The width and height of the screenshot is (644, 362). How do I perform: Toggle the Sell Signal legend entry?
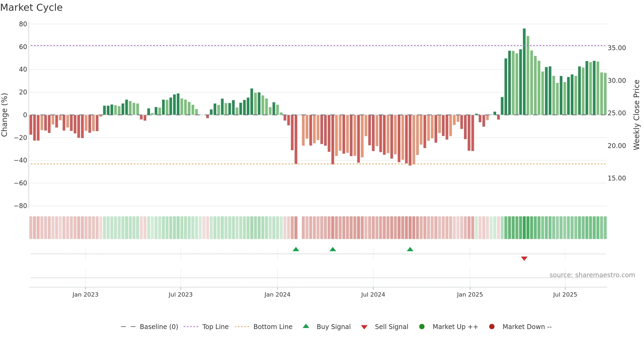coord(385,327)
